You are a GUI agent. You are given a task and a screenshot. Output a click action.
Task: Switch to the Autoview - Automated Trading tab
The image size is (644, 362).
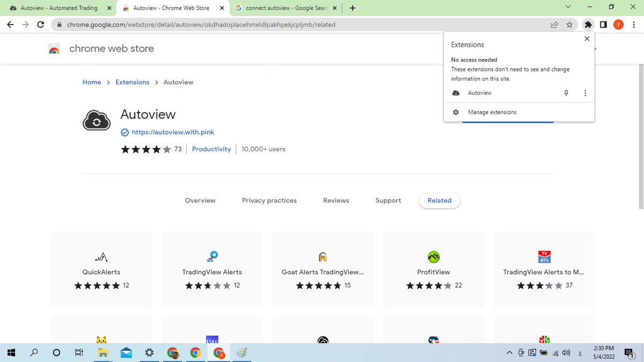click(x=59, y=8)
